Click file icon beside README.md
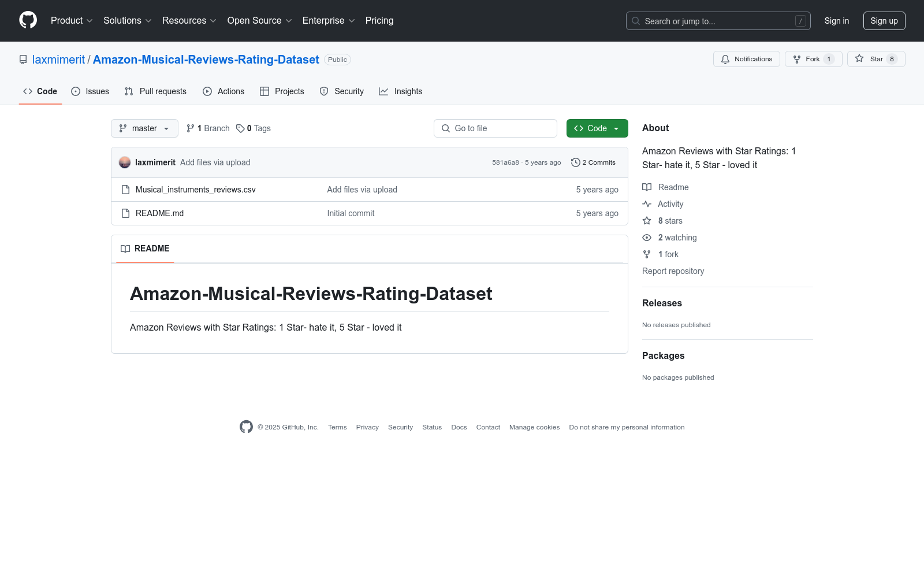 (x=125, y=213)
